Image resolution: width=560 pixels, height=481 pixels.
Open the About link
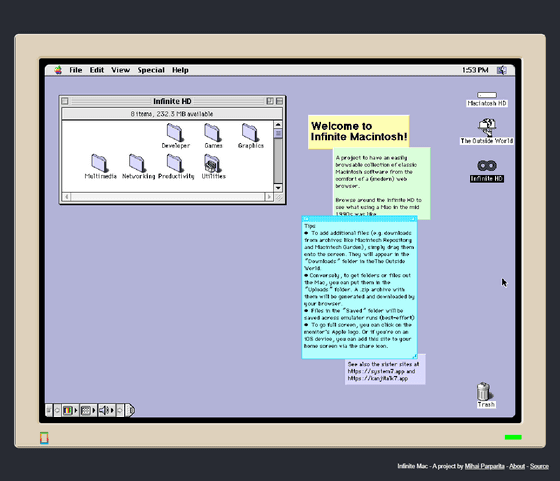click(x=517, y=466)
